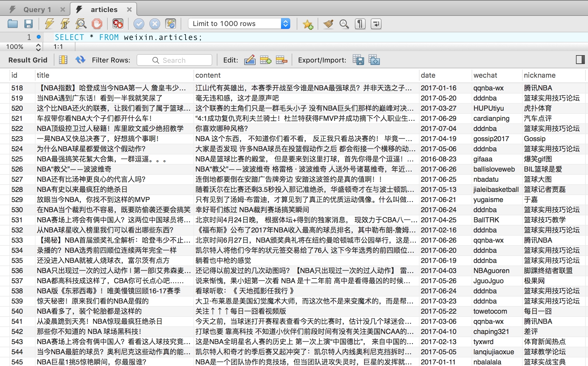This screenshot has height=366, width=588.
Task: Edit the current row with pencil icon
Action: pyautogui.click(x=250, y=60)
